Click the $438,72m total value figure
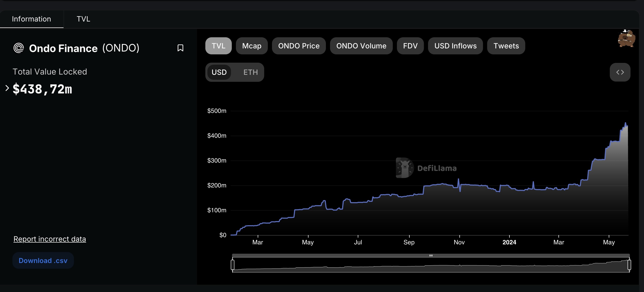644x292 pixels. click(43, 89)
